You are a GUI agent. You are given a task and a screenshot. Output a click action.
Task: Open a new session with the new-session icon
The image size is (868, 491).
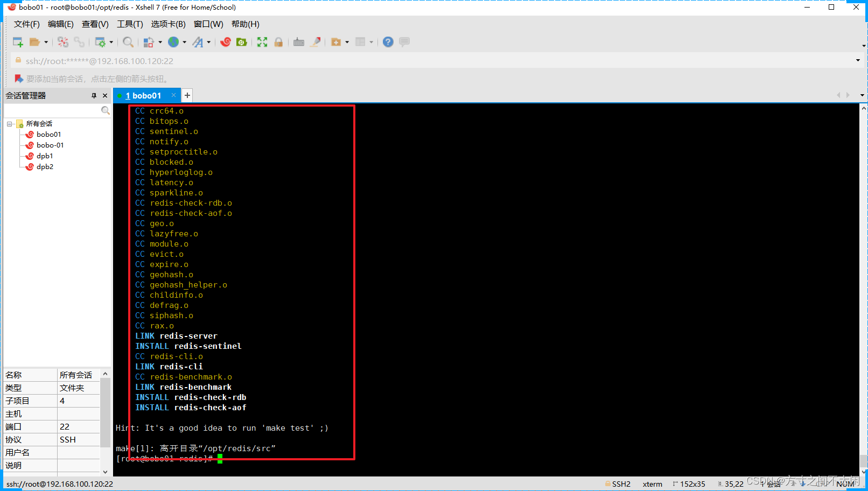click(17, 41)
